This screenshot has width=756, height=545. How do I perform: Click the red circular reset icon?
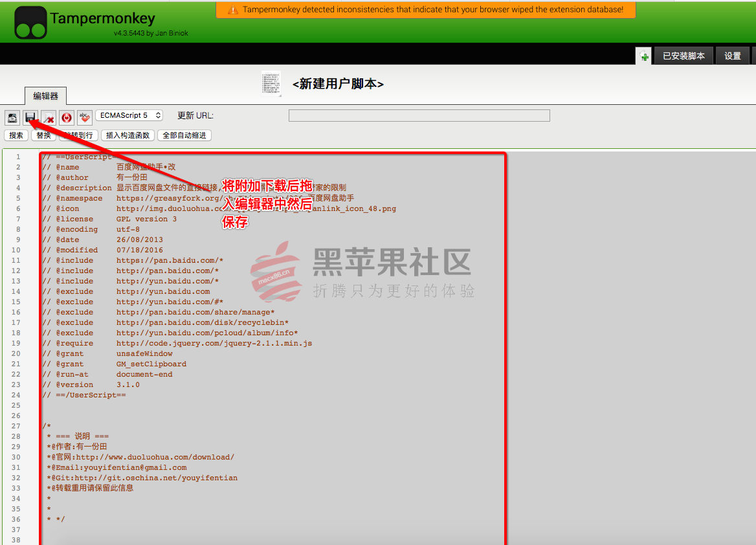click(67, 117)
